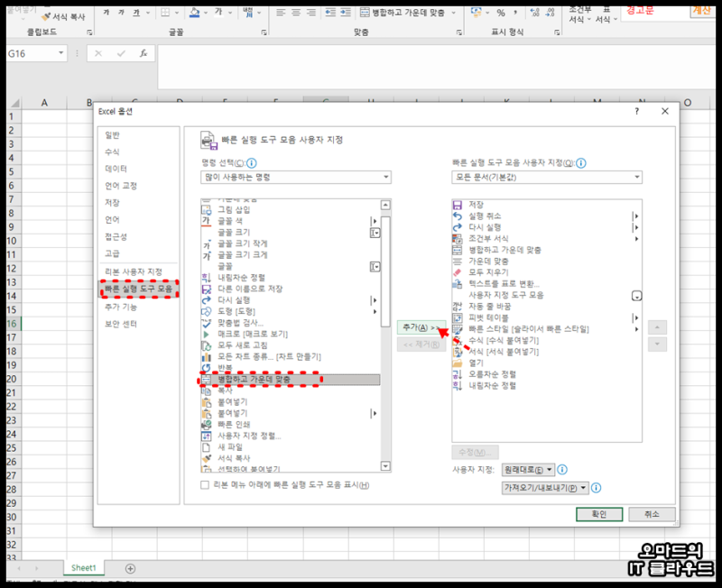Click the info icon beside 가져오기/내보내기

pyautogui.click(x=596, y=488)
